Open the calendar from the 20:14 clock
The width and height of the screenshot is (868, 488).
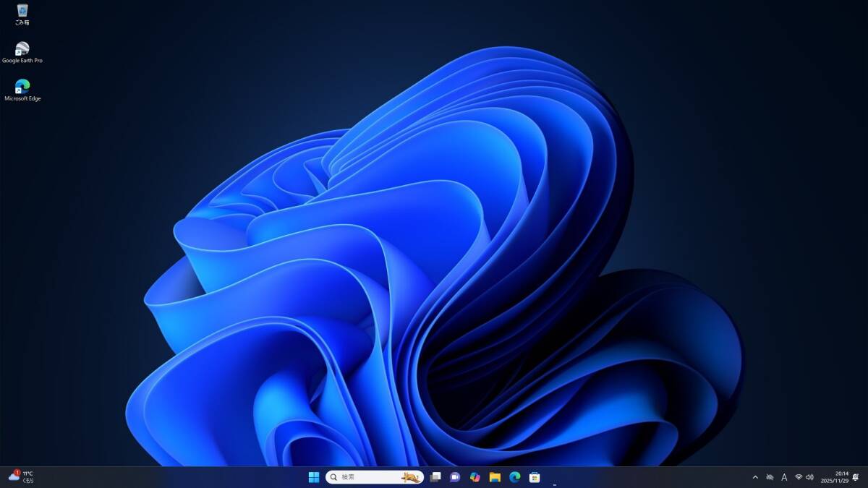pos(834,477)
